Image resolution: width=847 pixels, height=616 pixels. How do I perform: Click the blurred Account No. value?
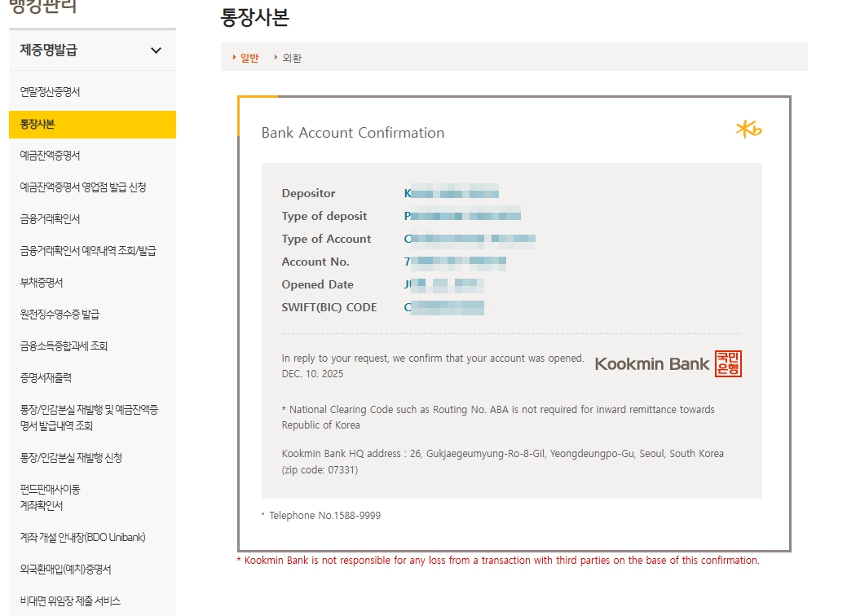pos(455,262)
